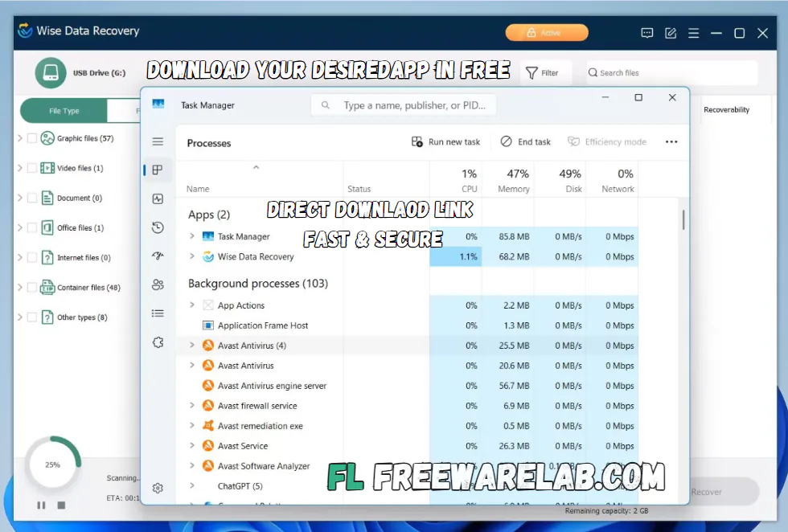Check the Graphic files (57) checkbox
Image resolution: width=788 pixels, height=532 pixels.
(x=32, y=138)
